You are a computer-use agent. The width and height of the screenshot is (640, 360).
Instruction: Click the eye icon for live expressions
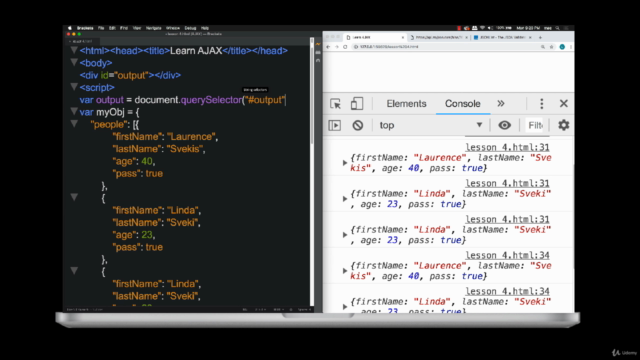click(504, 125)
